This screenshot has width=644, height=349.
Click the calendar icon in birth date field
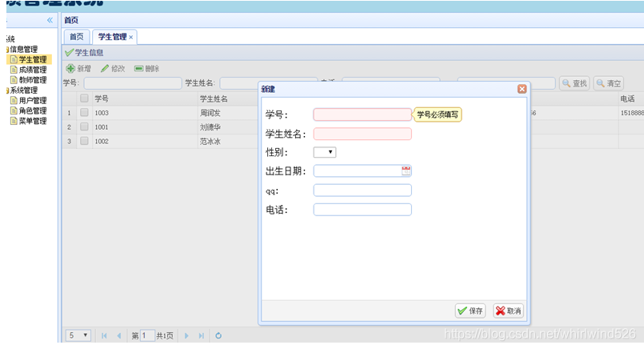coord(406,170)
